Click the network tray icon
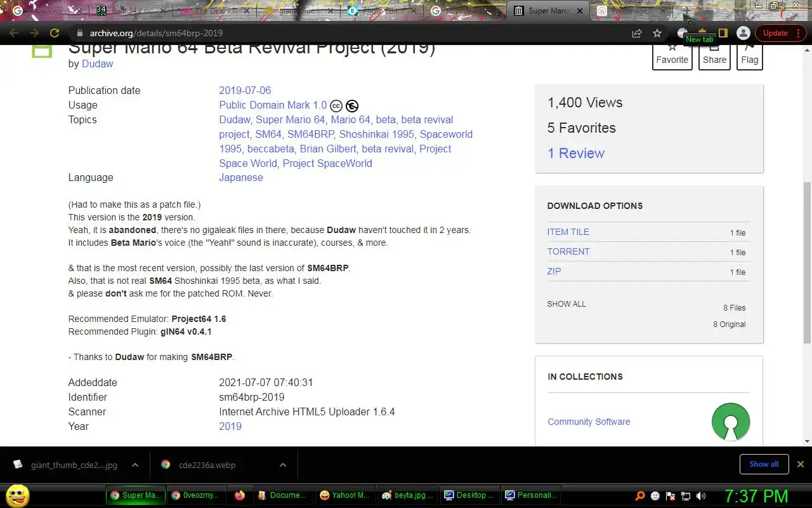Screen dimensions: 812x508 click(686, 496)
